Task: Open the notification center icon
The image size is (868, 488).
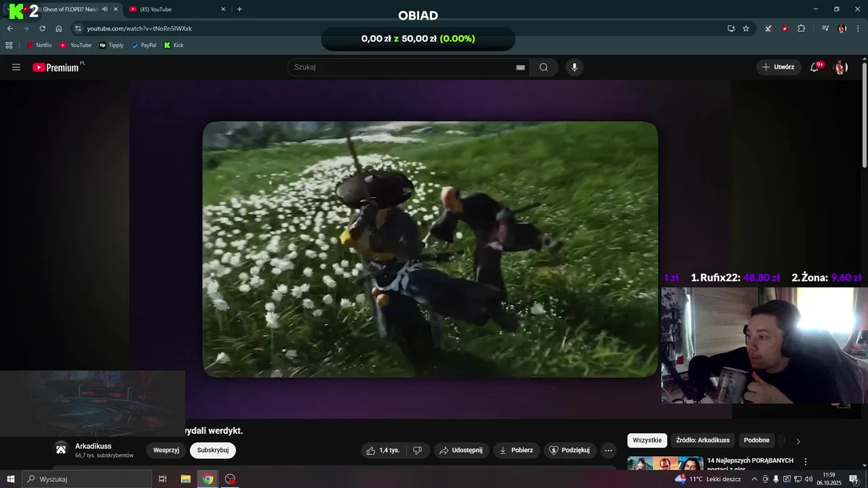Action: (854, 479)
